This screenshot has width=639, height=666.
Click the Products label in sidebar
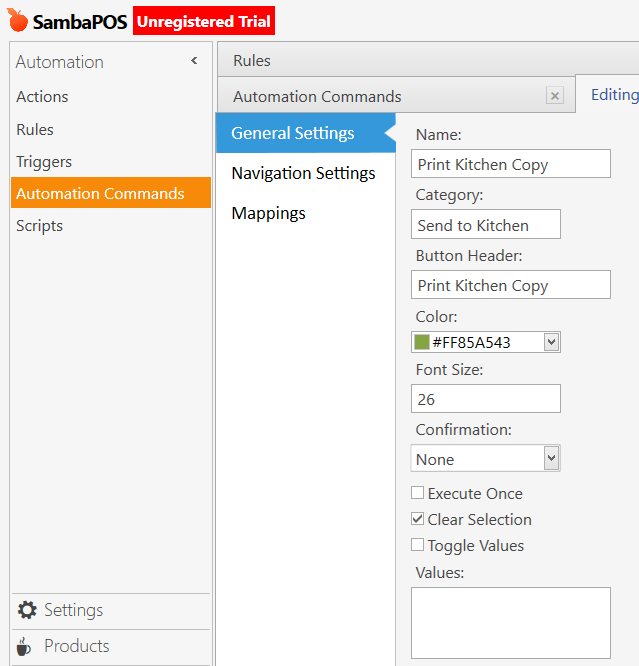point(77,646)
